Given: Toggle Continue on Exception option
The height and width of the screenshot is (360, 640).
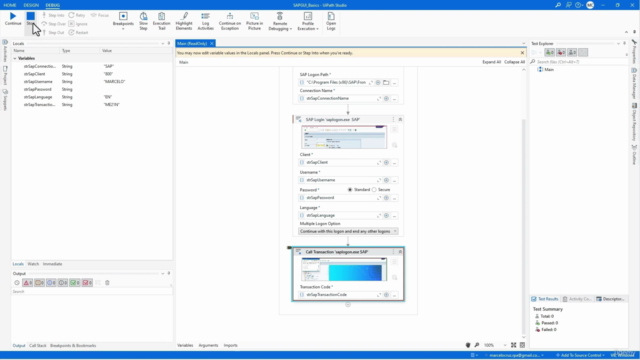Looking at the screenshot, I should (x=230, y=21).
